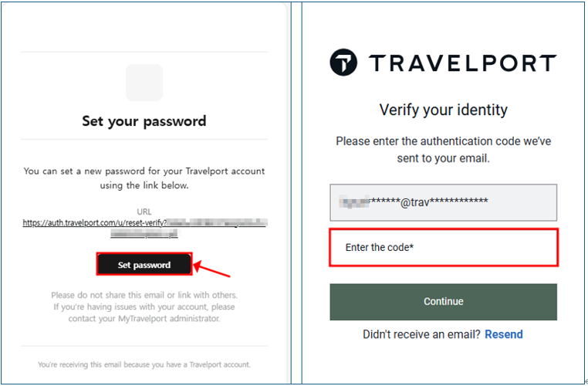Viewport: 588px width, 386px height.
Task: Open the auth.travelport.com reset-verify link
Action: click(x=94, y=222)
